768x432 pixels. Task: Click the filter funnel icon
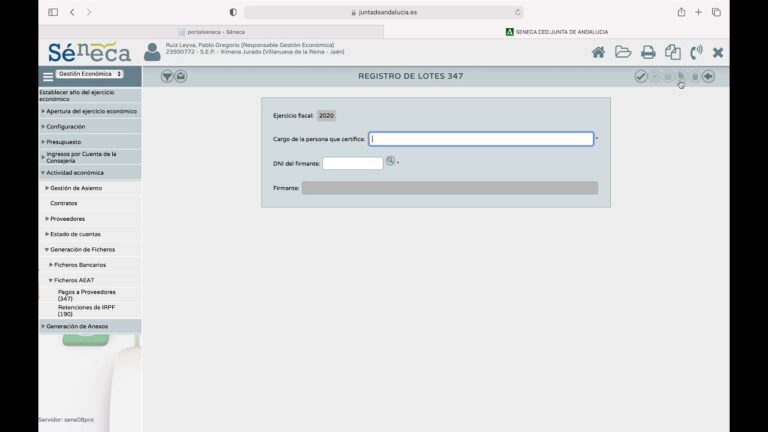[167, 76]
